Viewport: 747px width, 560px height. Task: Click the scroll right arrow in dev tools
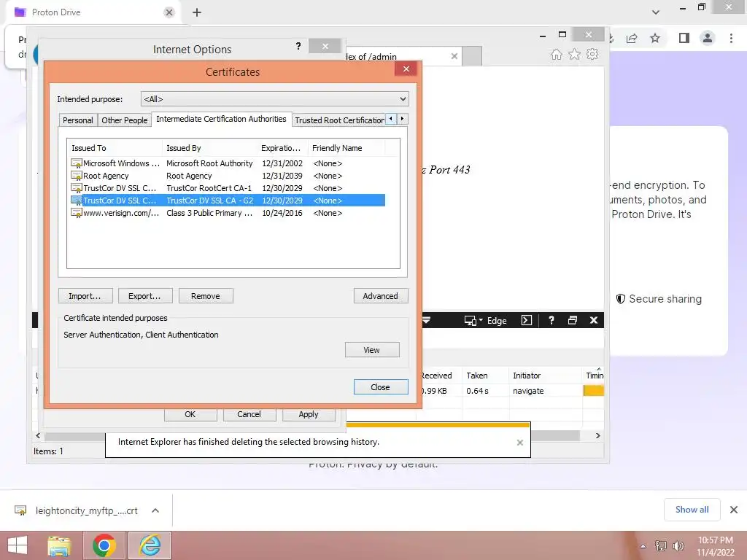coord(598,436)
